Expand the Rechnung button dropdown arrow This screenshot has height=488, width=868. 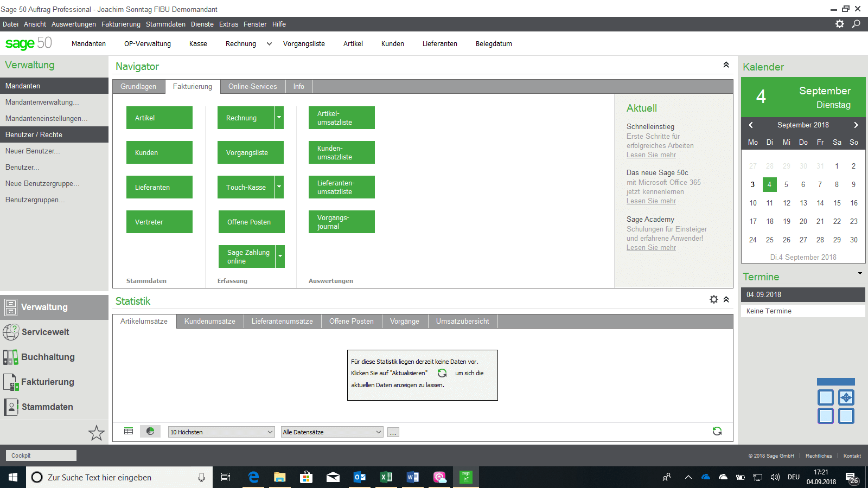pos(279,118)
